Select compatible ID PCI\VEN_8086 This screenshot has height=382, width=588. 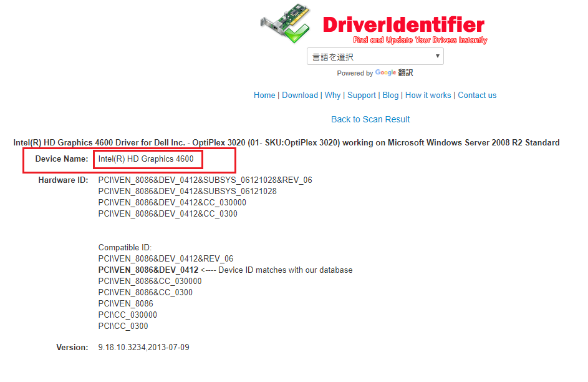(125, 303)
